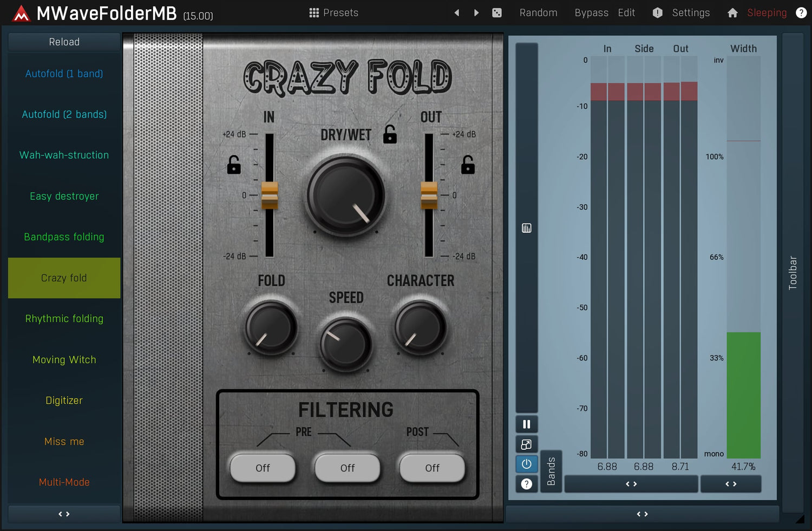Open the Presets menu
The image size is (812, 531).
point(333,12)
